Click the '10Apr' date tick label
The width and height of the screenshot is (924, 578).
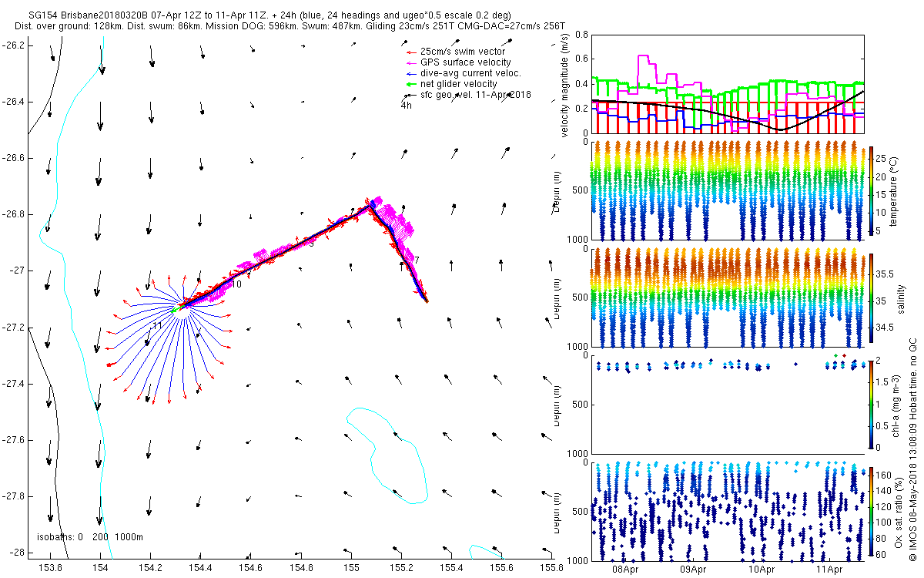[761, 570]
